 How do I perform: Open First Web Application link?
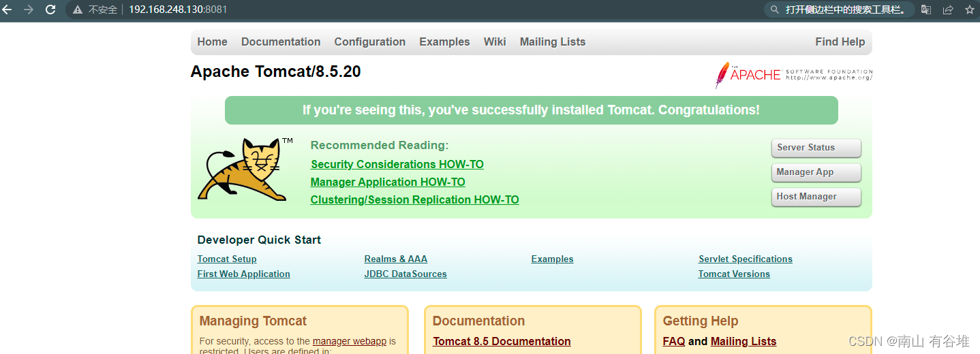point(243,274)
